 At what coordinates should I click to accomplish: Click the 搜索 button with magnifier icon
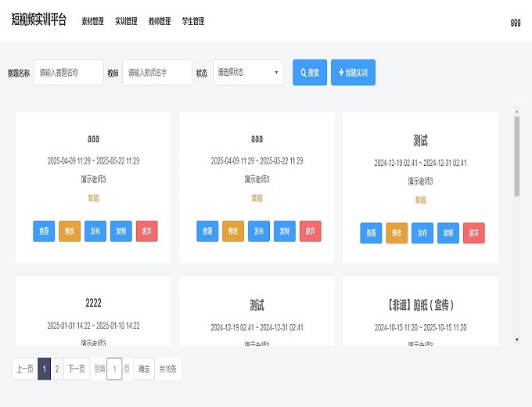pyautogui.click(x=310, y=73)
